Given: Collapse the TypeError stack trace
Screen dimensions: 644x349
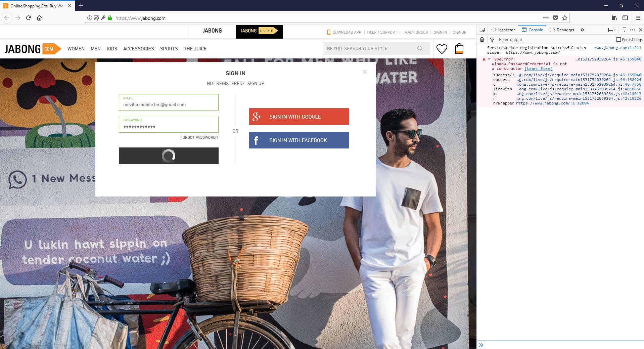Looking at the screenshot, I should [x=489, y=59].
